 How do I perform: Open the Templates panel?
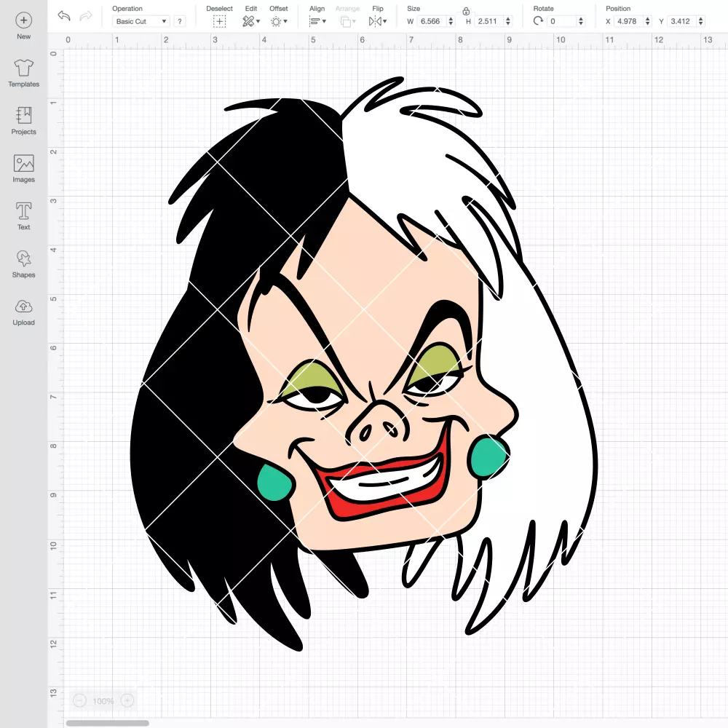[24, 74]
